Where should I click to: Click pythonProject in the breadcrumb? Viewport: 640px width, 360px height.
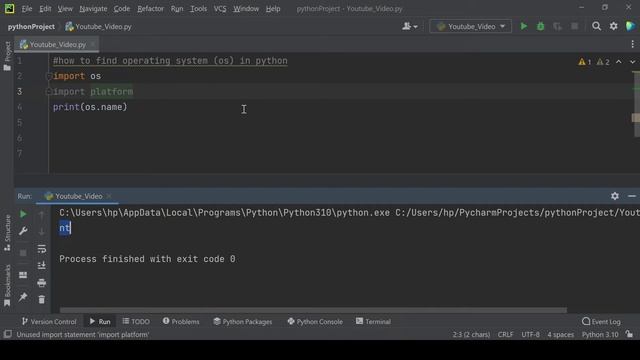pyautogui.click(x=31, y=27)
